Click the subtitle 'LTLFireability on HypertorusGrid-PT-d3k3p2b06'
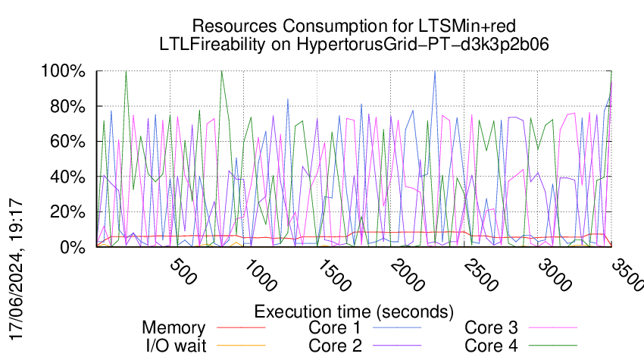The height and width of the screenshot is (360, 644). [x=354, y=45]
